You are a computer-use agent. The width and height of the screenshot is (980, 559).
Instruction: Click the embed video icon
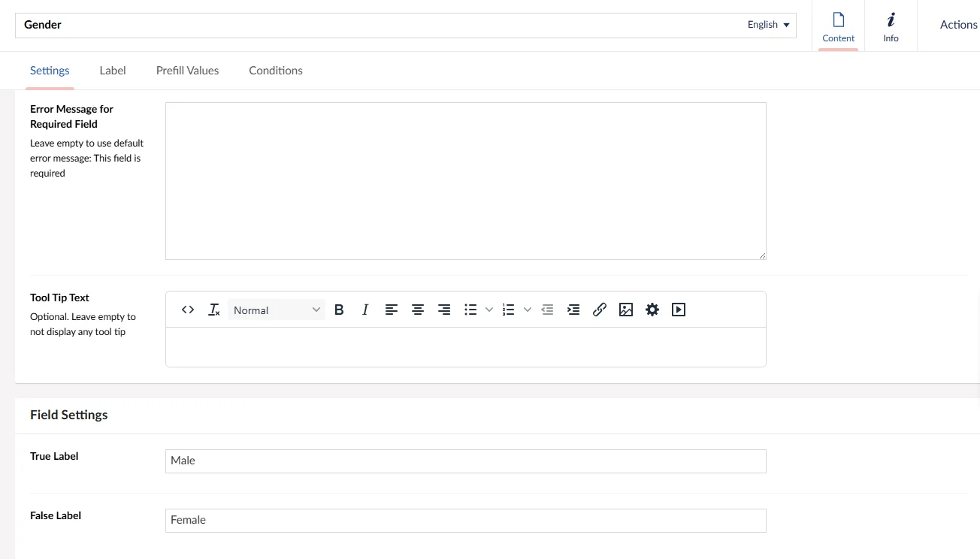[679, 310]
